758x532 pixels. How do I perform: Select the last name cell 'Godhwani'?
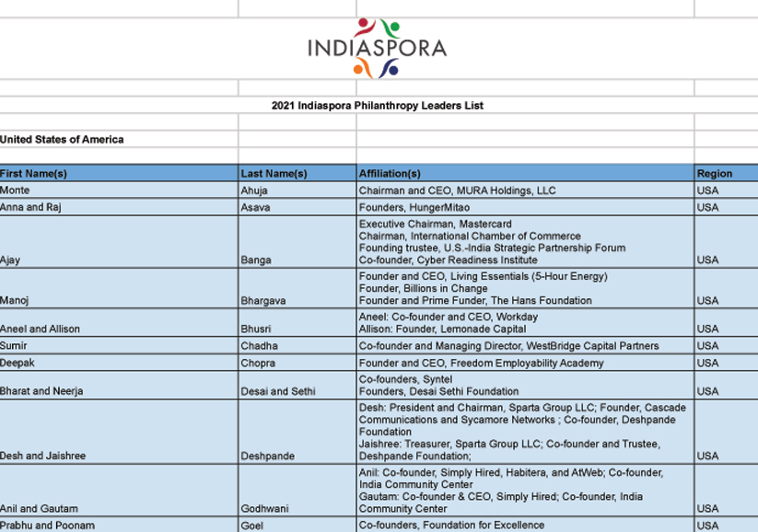point(297,491)
